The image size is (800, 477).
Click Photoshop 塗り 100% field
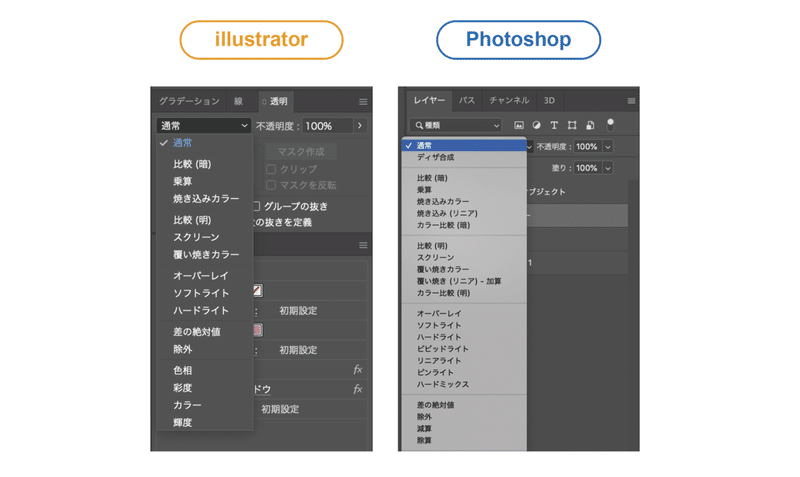click(x=588, y=168)
